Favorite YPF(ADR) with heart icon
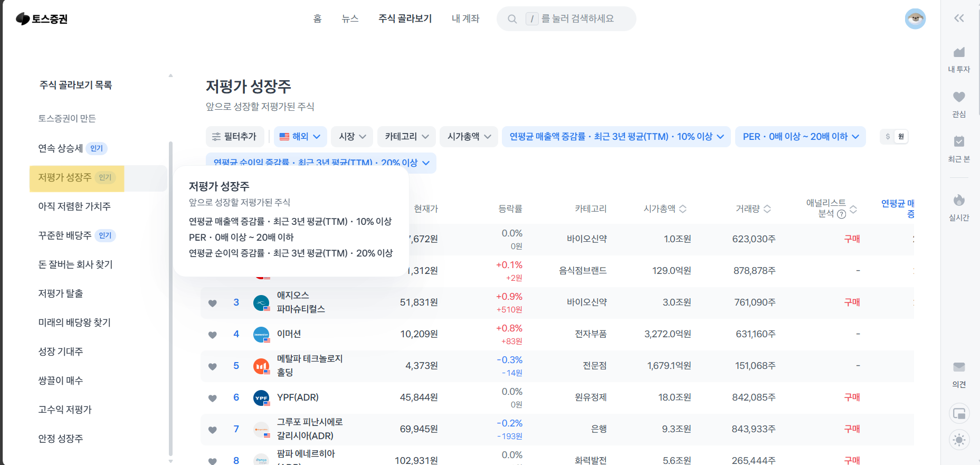 click(x=213, y=398)
